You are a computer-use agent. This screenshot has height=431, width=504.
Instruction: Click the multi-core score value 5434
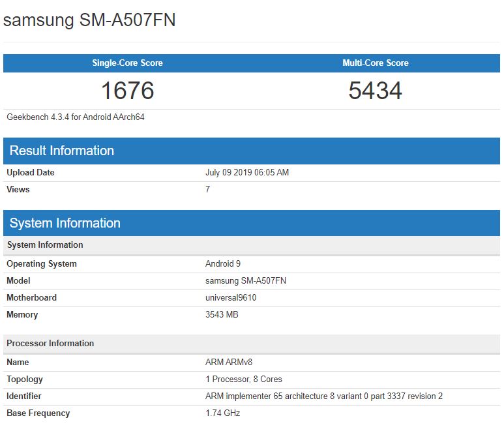click(x=375, y=91)
